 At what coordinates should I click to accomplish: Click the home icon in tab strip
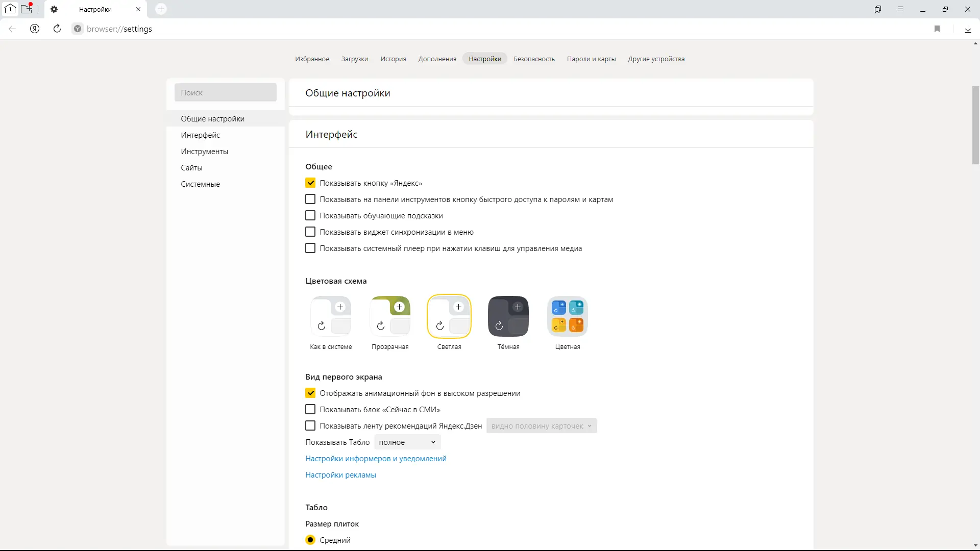[10, 9]
